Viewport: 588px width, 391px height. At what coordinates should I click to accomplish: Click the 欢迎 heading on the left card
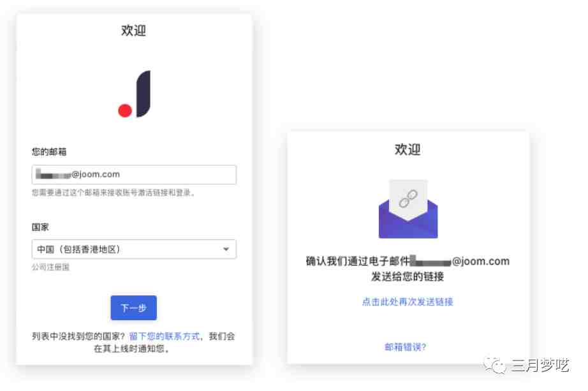point(133,31)
